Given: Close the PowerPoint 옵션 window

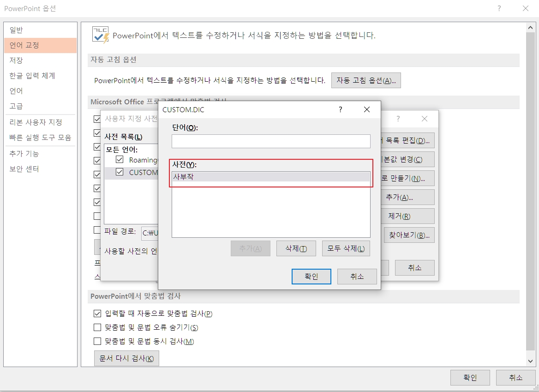Looking at the screenshot, I should click(x=526, y=8).
